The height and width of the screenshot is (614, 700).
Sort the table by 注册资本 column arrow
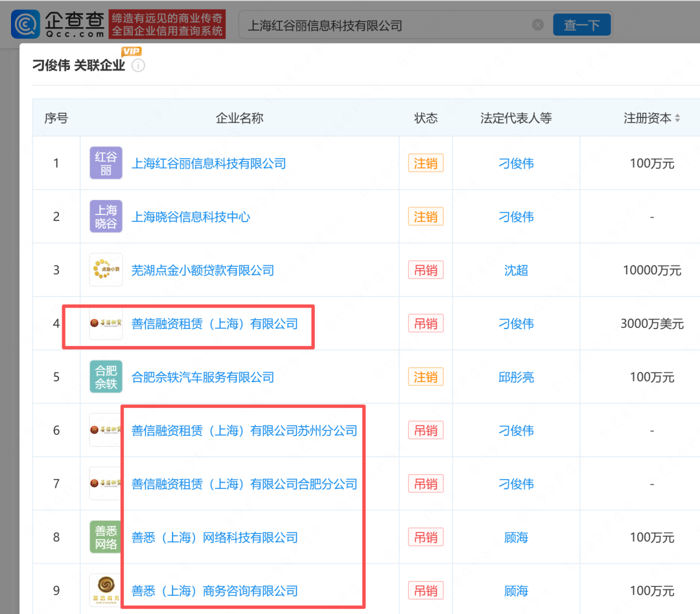pyautogui.click(x=677, y=119)
